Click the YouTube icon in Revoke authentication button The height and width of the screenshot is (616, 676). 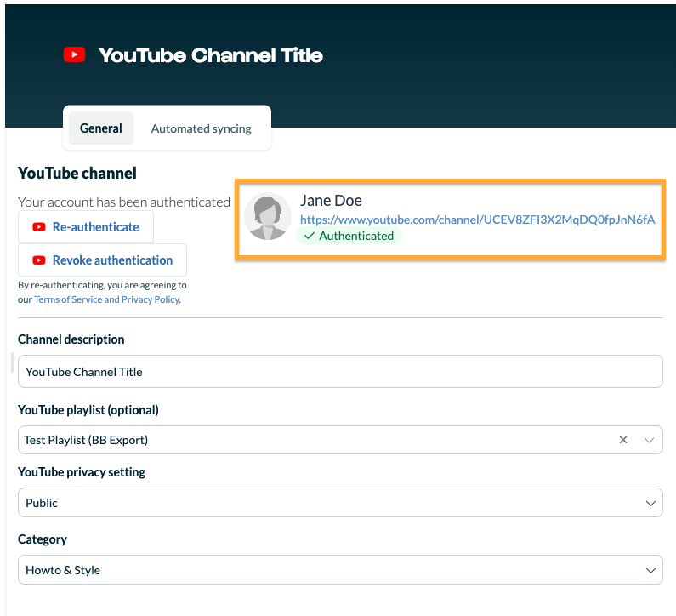click(39, 260)
